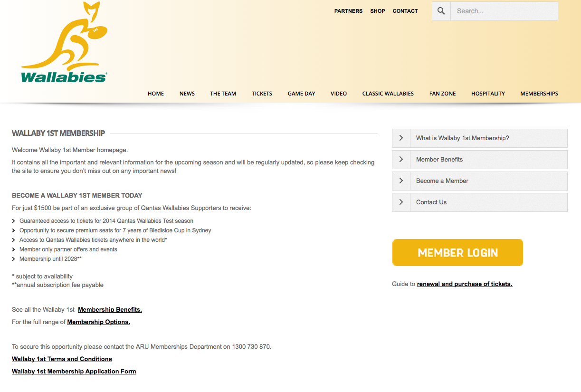Open the Memberships menu item
Viewport: 581px width, 392px height.
coord(539,94)
